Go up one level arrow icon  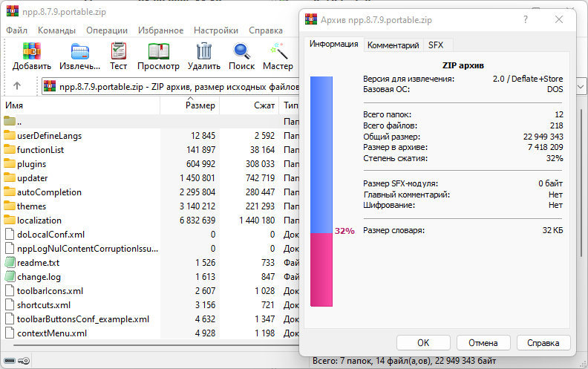point(17,86)
